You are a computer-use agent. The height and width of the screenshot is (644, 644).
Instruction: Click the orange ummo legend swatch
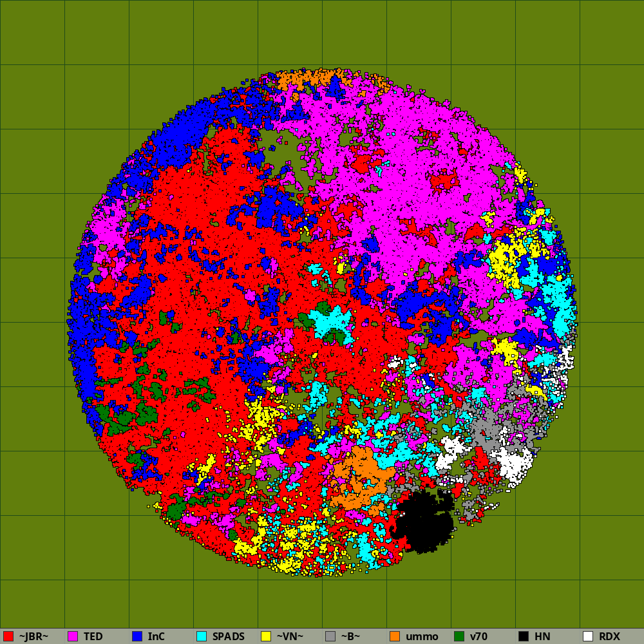coord(395,636)
